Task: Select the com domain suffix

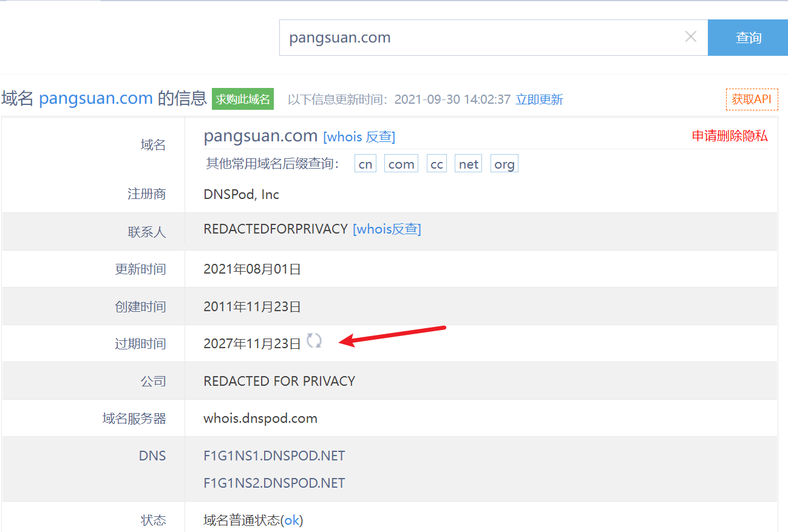Action: tap(401, 164)
